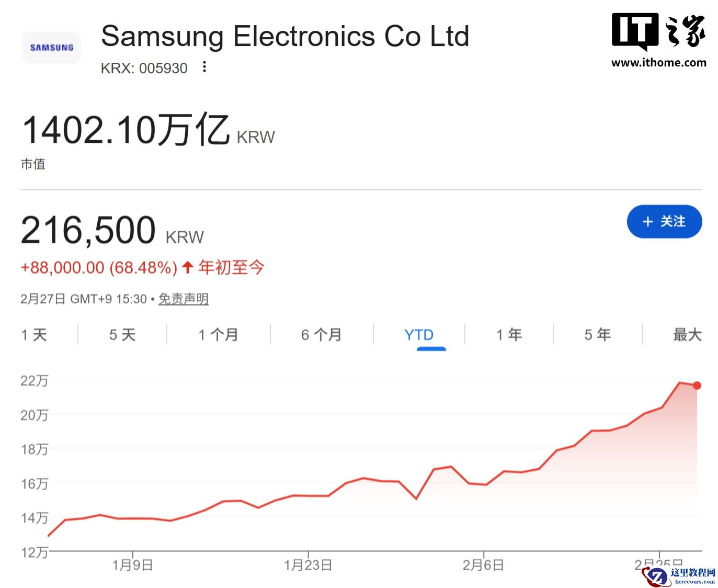The height and width of the screenshot is (588, 718).
Task: Click the herecours site logo
Action: pos(681,575)
